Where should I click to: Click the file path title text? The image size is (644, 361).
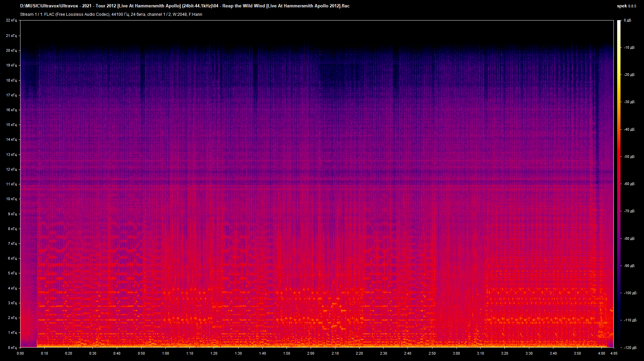pos(184,6)
